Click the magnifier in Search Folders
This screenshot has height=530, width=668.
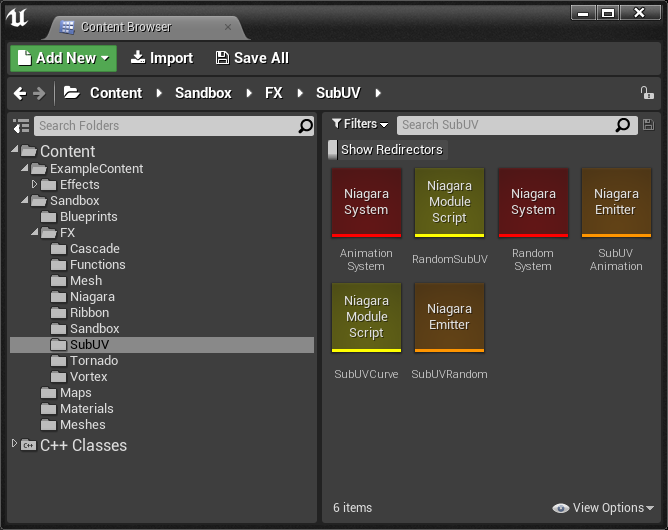305,126
